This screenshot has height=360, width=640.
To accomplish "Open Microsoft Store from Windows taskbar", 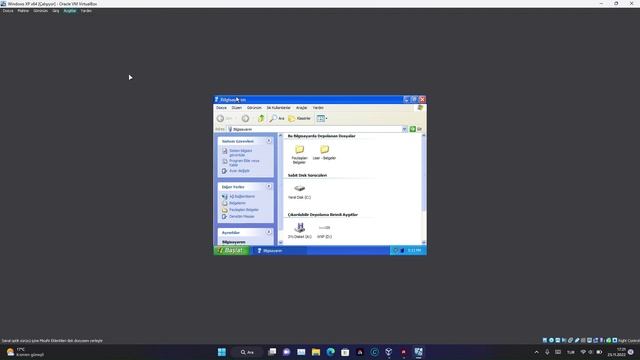I will pos(345,352).
